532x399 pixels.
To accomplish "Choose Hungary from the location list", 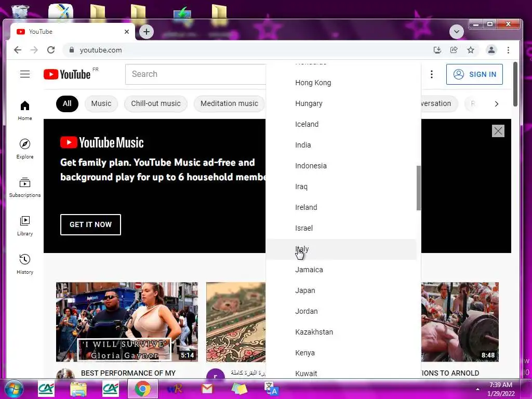I will click(341, 103).
